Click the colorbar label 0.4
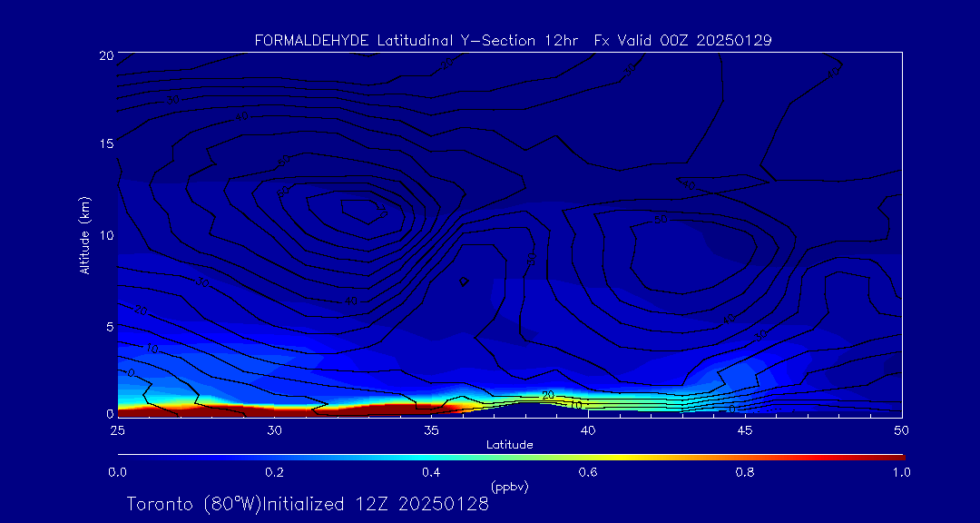The image size is (980, 523). click(432, 473)
